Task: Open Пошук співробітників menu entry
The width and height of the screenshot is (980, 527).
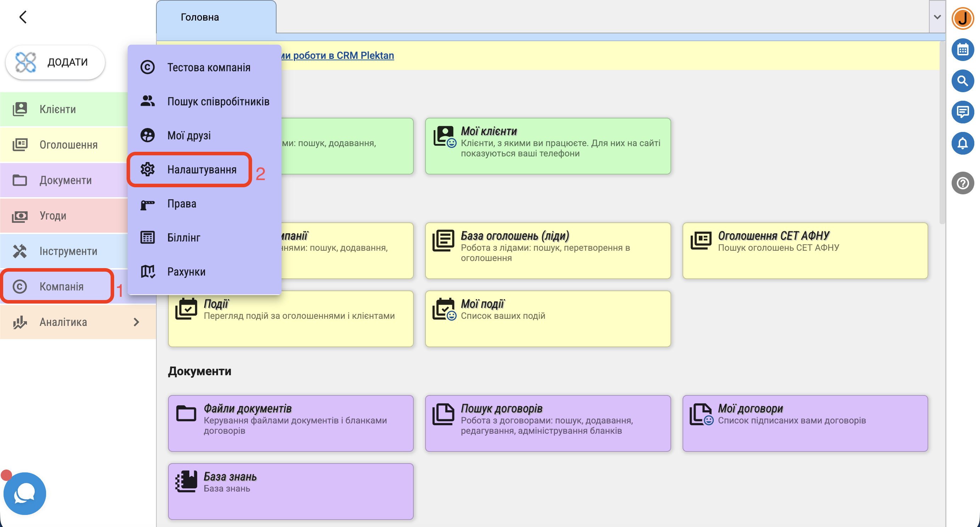Action: [x=218, y=101]
